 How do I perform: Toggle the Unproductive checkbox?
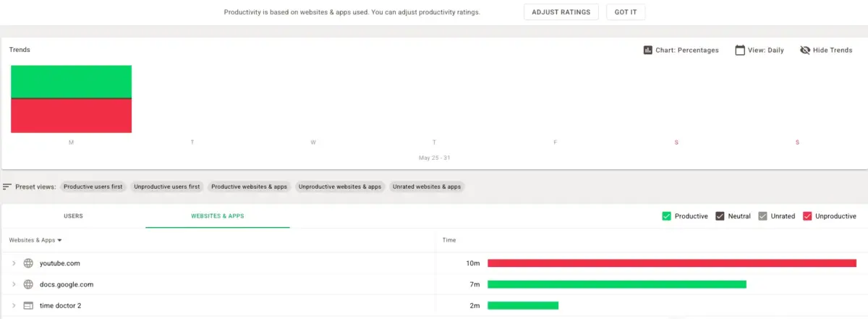pos(807,216)
